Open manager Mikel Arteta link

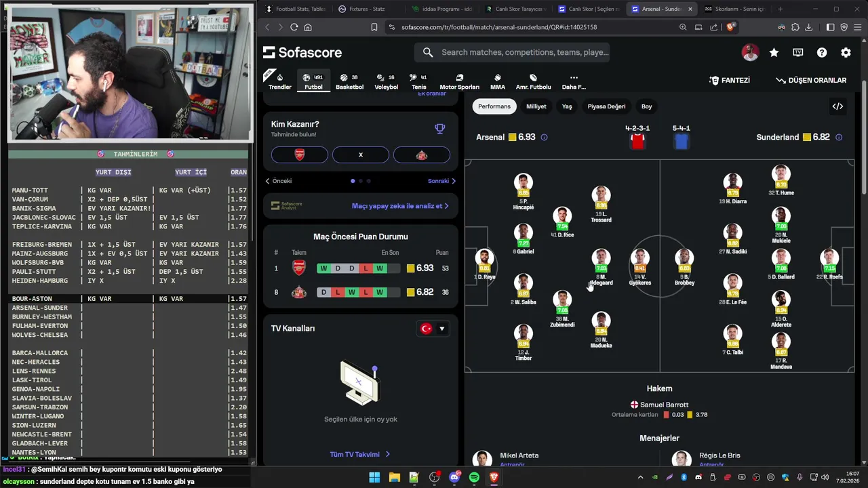[x=519, y=455]
